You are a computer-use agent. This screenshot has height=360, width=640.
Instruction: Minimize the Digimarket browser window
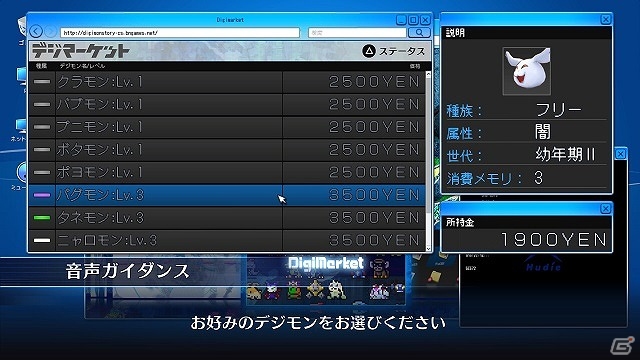tap(401, 20)
